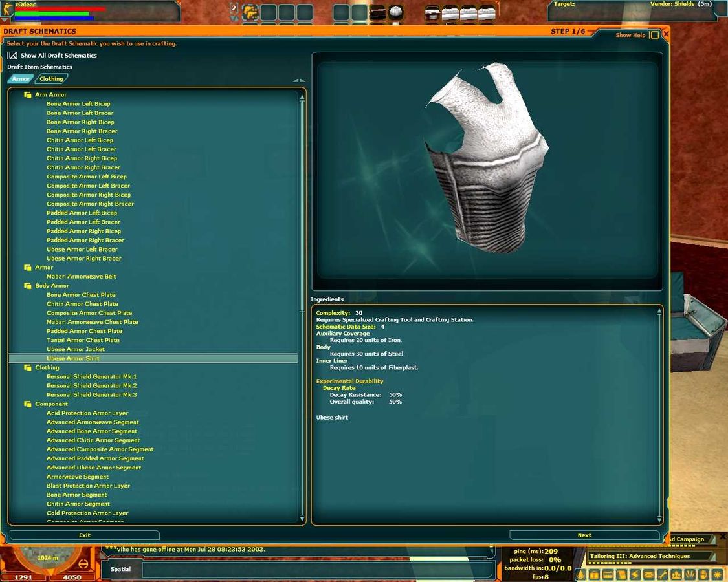Open the backpack inventory icon in bottom toolbar
The height and width of the screenshot is (582, 728).
pos(594,575)
